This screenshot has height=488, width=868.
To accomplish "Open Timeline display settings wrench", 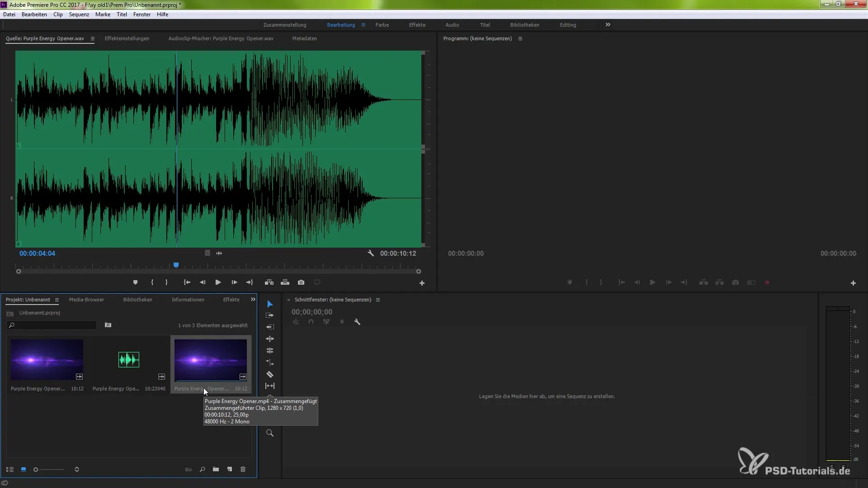I will click(x=357, y=322).
